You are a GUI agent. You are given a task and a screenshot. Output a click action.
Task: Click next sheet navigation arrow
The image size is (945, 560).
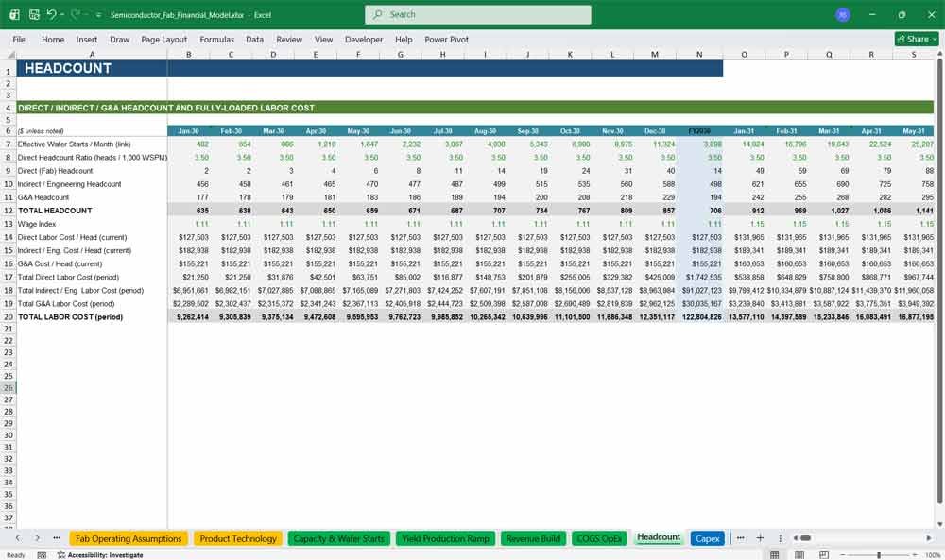pyautogui.click(x=38, y=537)
